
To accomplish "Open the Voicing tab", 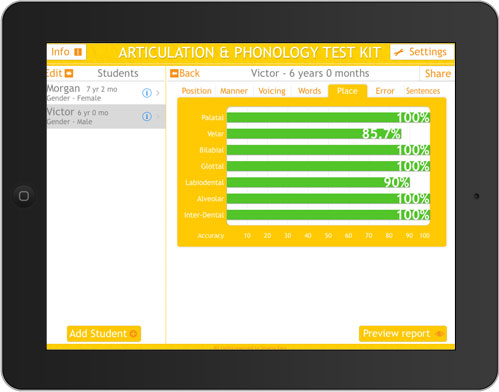I will 272,91.
